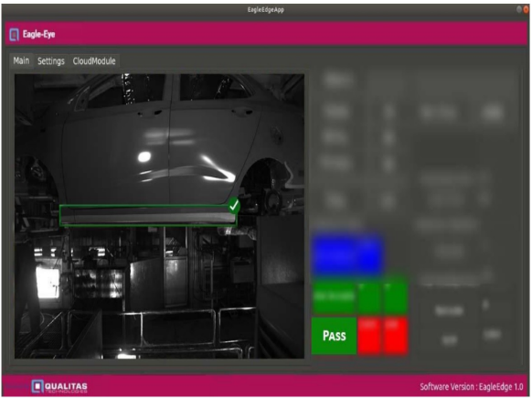Switch to the Main tab
This screenshot has height=398, width=532.
[21, 60]
